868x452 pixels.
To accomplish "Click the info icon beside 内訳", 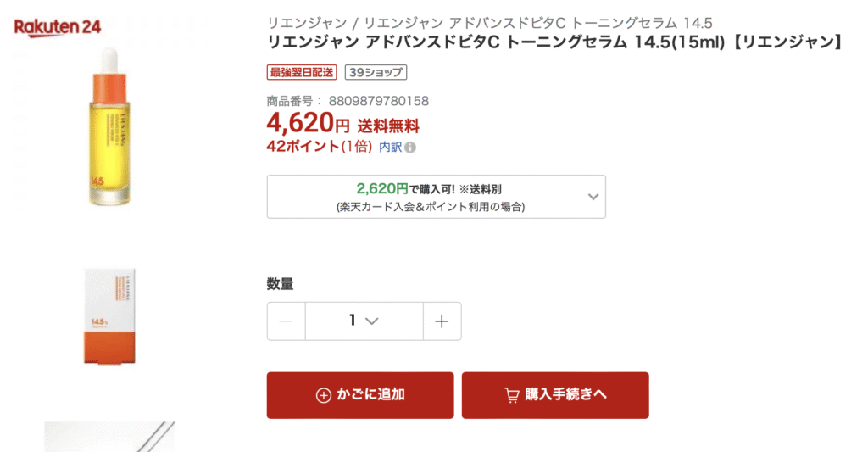I will (x=410, y=148).
